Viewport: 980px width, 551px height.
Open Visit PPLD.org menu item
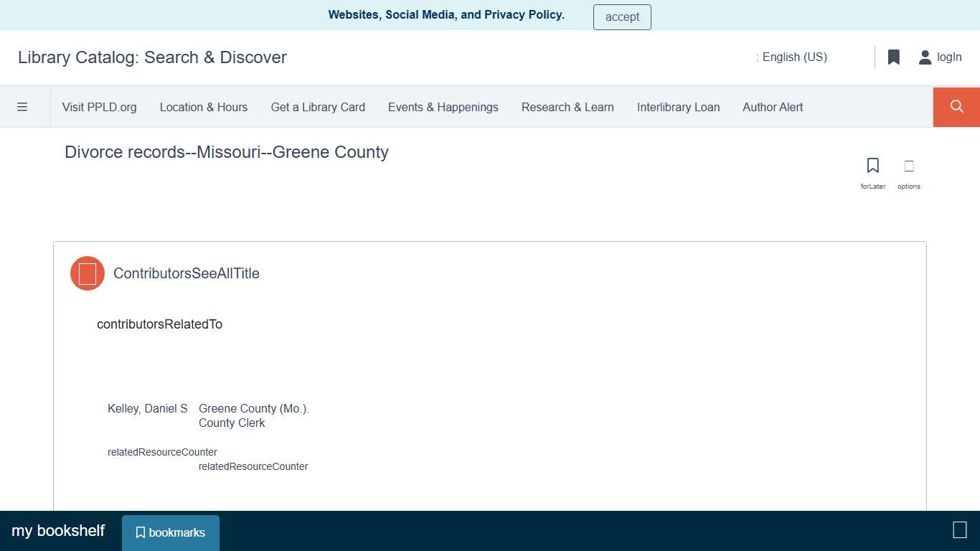pos(100,107)
